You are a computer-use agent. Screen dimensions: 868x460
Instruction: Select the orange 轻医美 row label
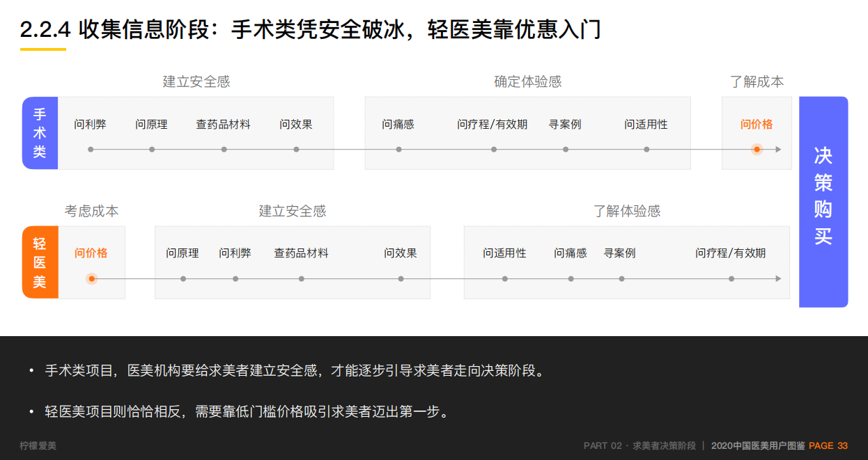(40, 262)
